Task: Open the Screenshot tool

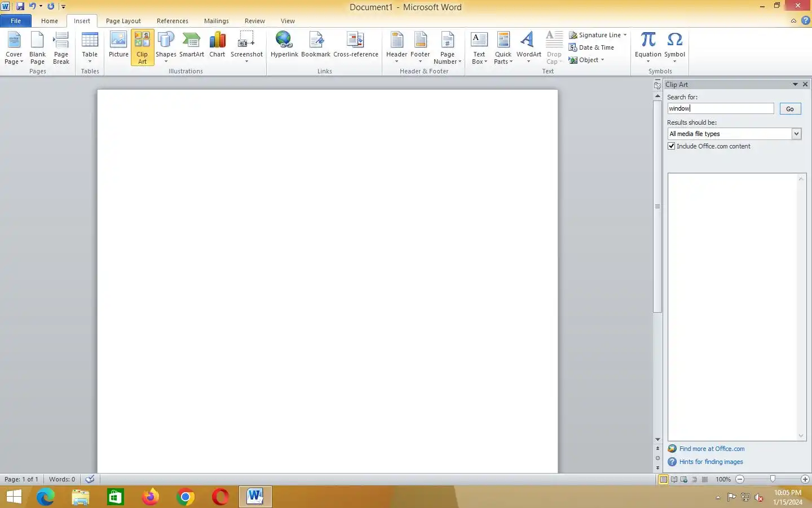Action: coord(246,48)
